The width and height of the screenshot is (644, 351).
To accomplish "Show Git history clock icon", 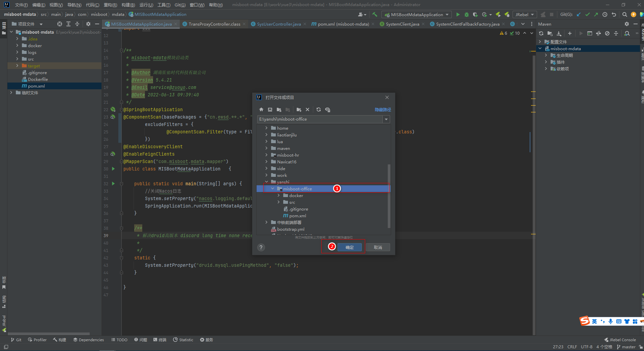I will coord(605,14).
